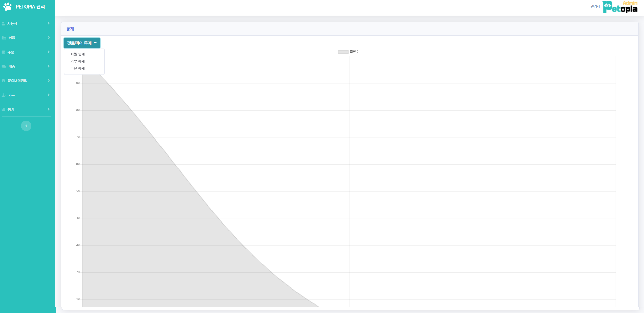
Task: Choose 주문 통계 in dropdown list
Action: pos(78,69)
